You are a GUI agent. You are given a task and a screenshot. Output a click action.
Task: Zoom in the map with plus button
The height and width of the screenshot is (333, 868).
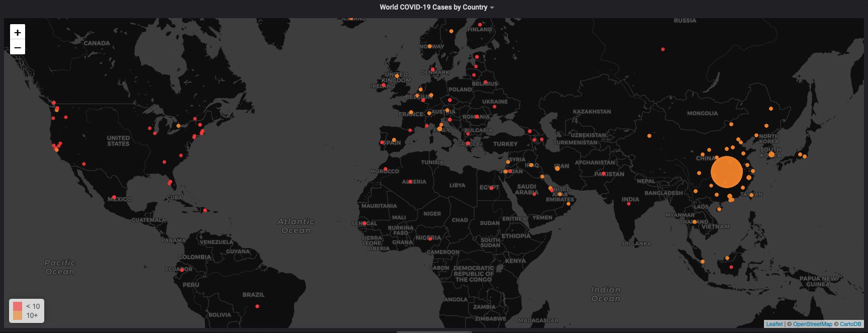coord(18,32)
